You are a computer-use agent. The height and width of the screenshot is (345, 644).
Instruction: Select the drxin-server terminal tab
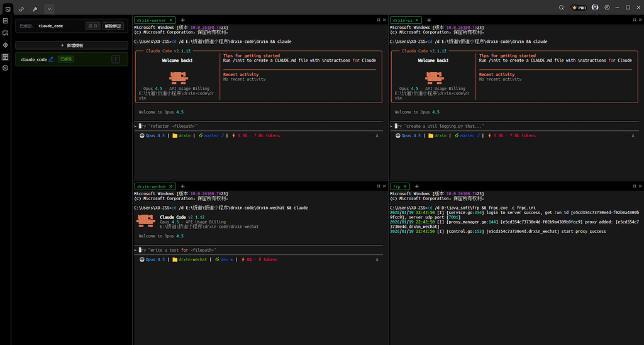[152, 20]
